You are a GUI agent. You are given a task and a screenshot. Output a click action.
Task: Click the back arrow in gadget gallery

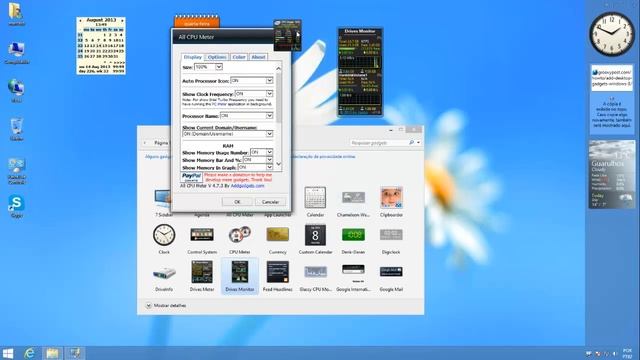click(145, 143)
